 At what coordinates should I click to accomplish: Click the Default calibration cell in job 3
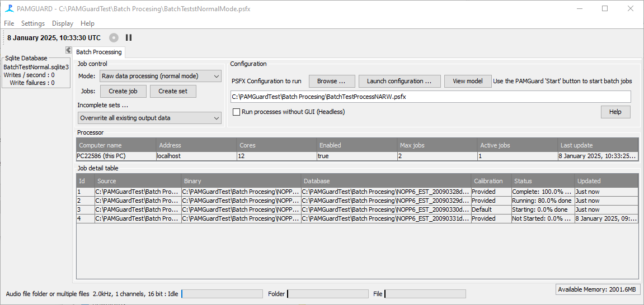[x=491, y=209]
